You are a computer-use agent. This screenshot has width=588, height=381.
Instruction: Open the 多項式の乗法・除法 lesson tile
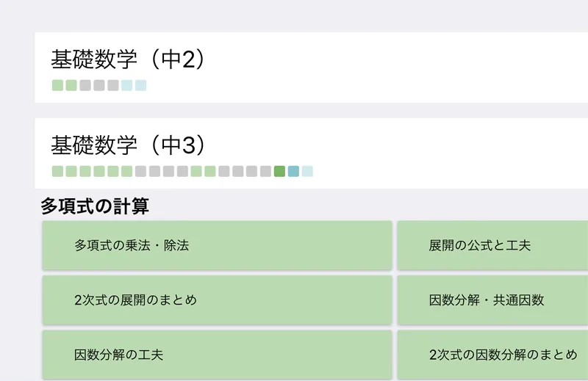(217, 245)
